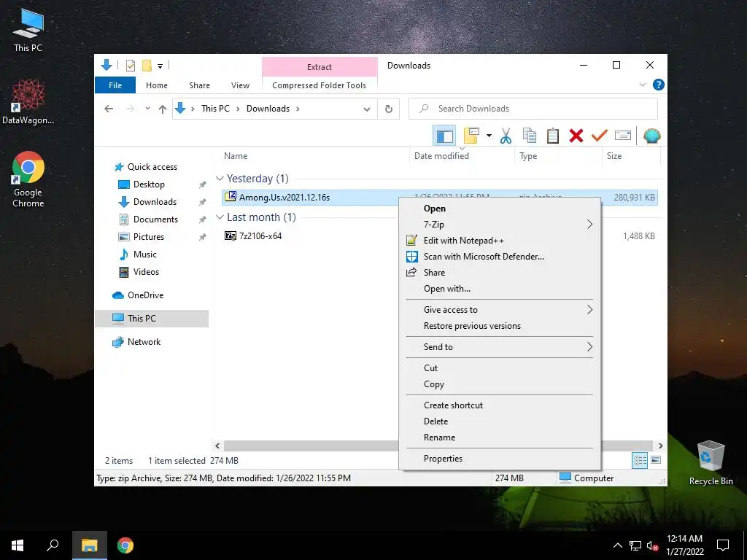Select Pictures in navigation pane

(149, 237)
